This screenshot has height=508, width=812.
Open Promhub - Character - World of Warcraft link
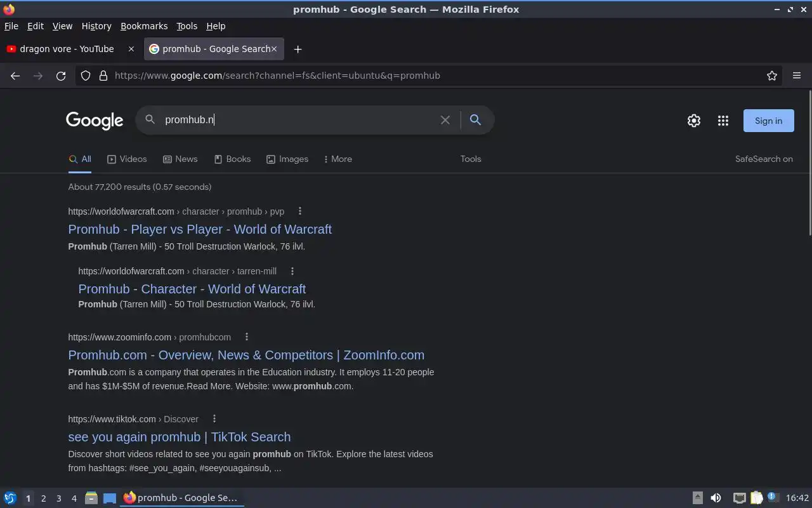(x=192, y=289)
